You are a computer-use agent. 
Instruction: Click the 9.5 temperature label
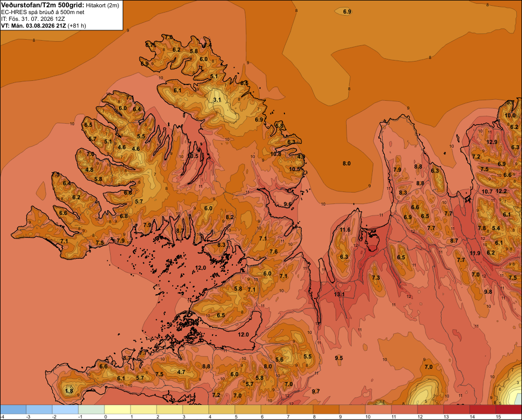(339, 358)
